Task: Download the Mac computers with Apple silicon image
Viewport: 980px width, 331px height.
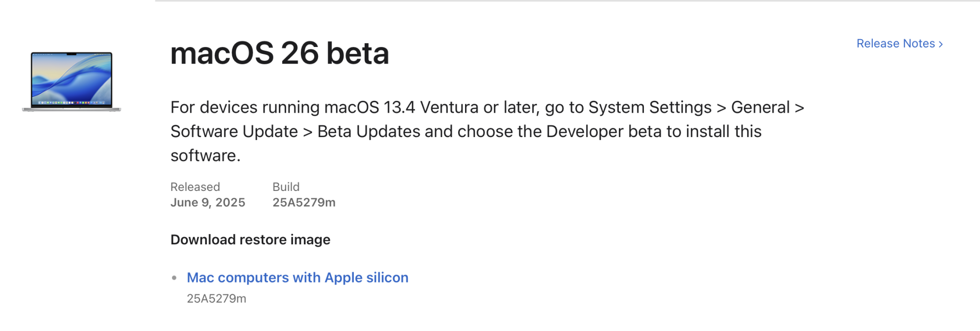Action: tap(297, 278)
